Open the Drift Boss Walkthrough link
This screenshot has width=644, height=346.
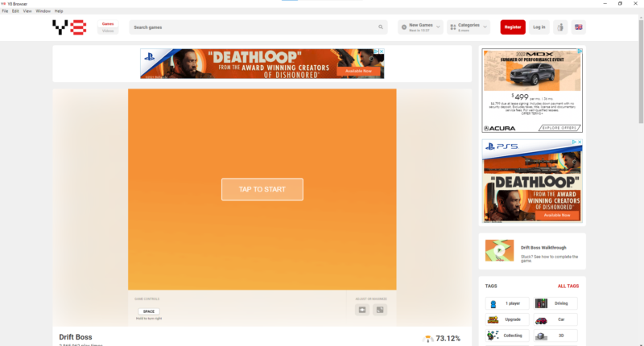(x=543, y=248)
